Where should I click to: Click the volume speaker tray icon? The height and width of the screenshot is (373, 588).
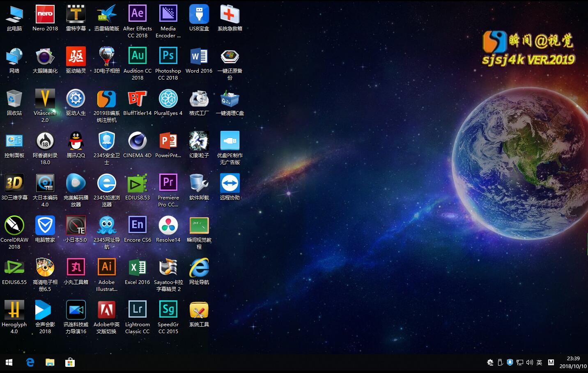(529, 362)
